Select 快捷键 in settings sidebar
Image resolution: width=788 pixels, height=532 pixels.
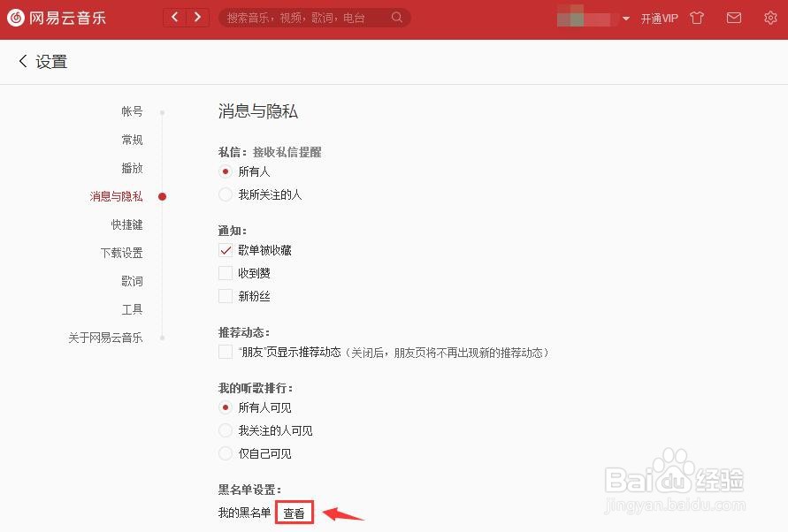point(126,224)
